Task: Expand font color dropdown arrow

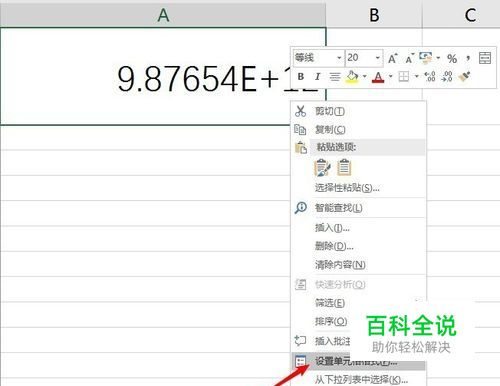Action: pos(390,77)
